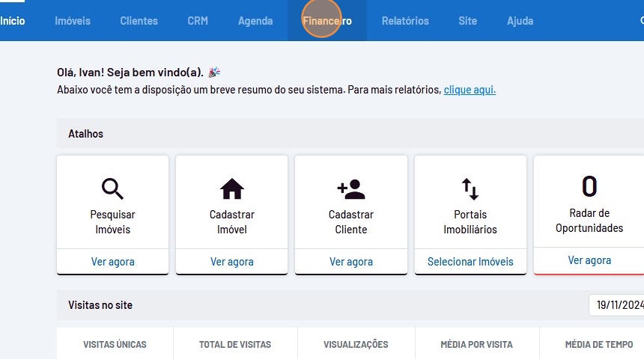Click the Visitas no site date field

pyautogui.click(x=616, y=305)
